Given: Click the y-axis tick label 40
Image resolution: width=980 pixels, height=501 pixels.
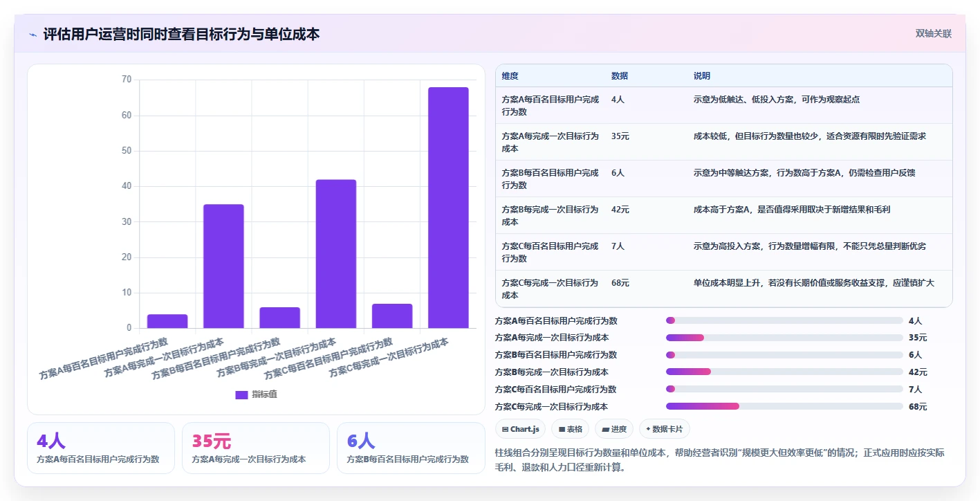Looking at the screenshot, I should tap(127, 186).
